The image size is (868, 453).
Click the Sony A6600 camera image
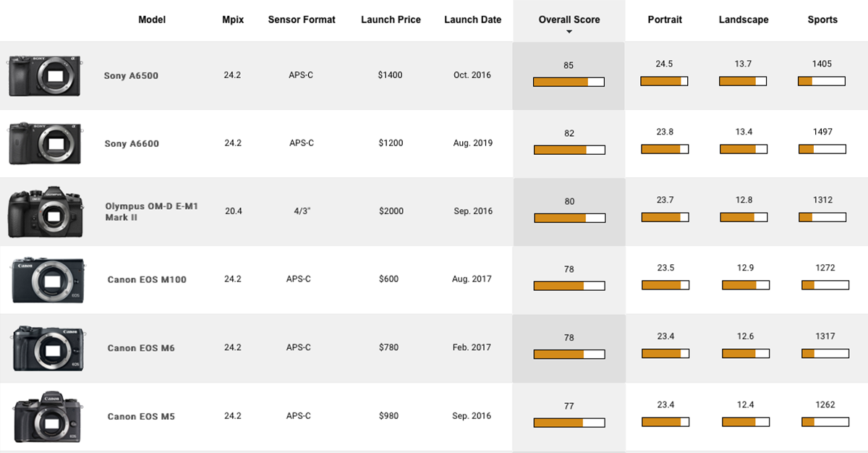44,143
